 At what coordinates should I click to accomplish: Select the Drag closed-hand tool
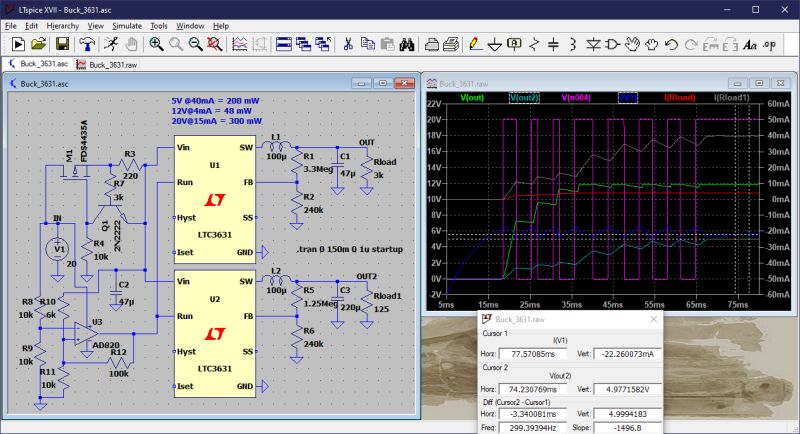click(x=652, y=44)
